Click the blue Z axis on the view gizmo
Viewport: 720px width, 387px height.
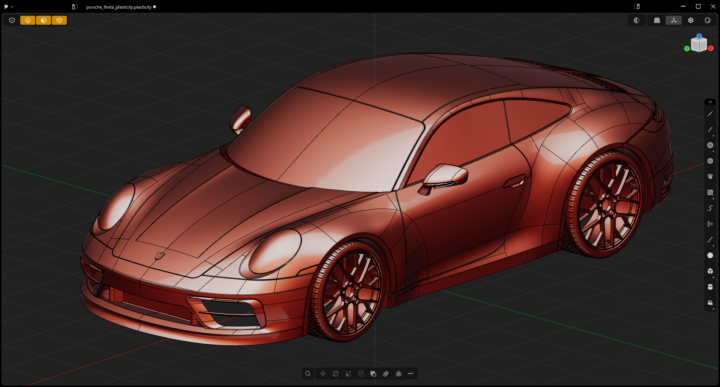[699, 35]
